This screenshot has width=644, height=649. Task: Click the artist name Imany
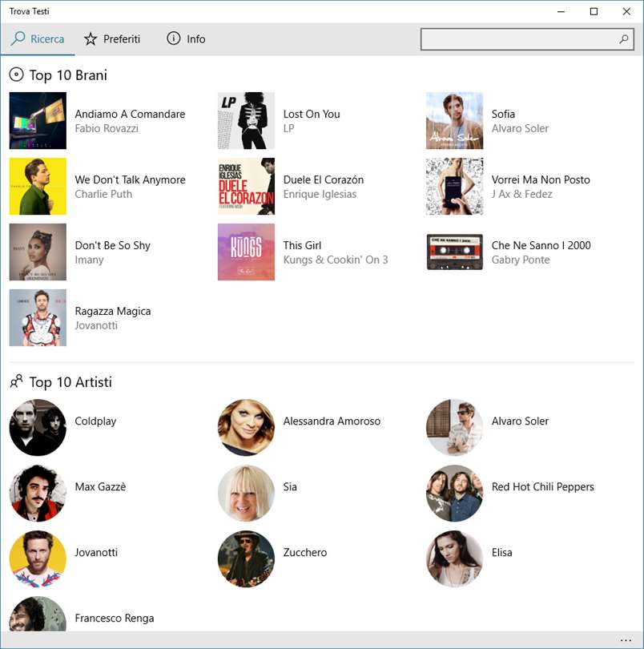click(x=89, y=260)
